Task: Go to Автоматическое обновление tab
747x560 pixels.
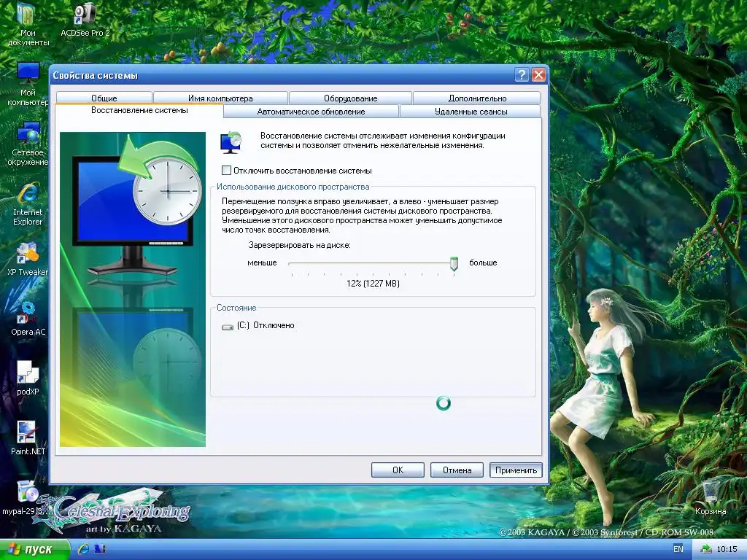Action: 311,112
